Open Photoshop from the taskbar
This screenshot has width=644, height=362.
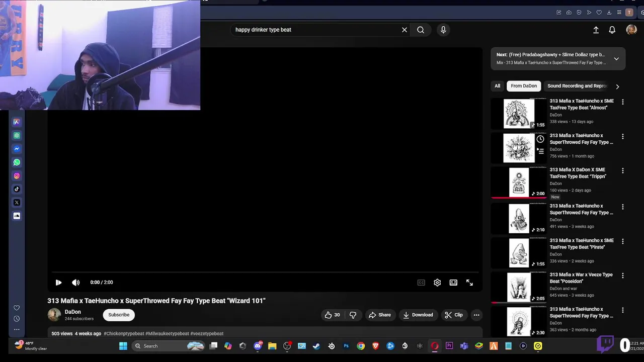[x=346, y=346]
